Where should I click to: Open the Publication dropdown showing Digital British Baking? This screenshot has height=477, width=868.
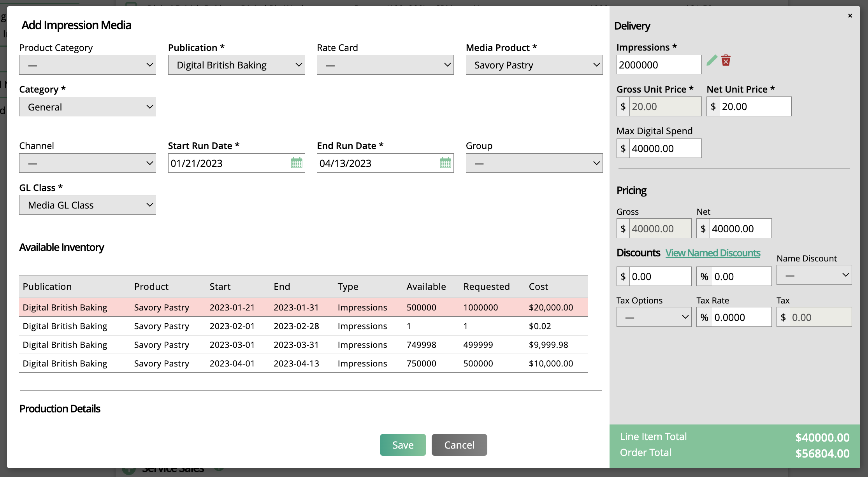pyautogui.click(x=236, y=65)
